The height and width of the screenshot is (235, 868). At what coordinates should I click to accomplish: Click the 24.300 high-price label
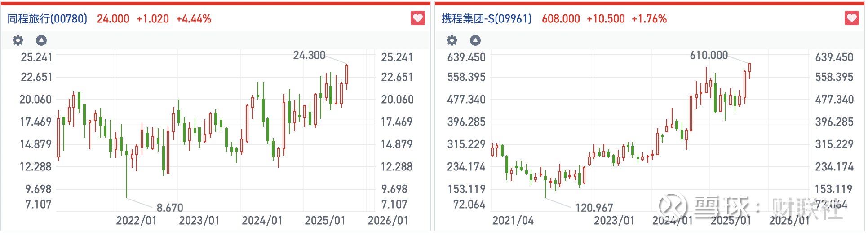[x=309, y=55]
